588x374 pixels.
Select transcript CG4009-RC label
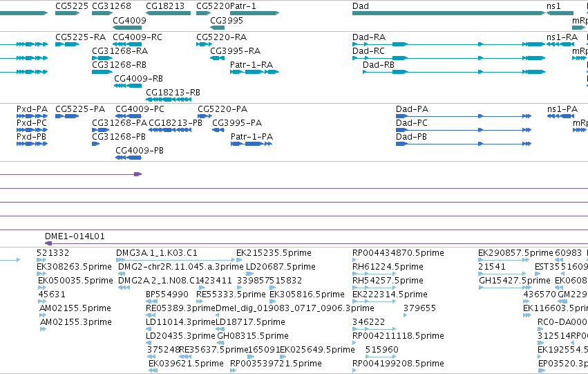click(137, 37)
